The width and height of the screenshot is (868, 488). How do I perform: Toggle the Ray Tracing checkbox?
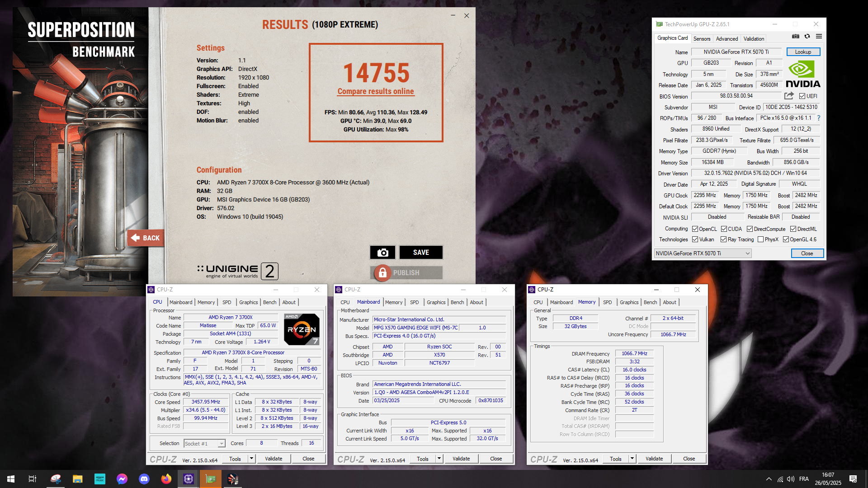(x=723, y=239)
